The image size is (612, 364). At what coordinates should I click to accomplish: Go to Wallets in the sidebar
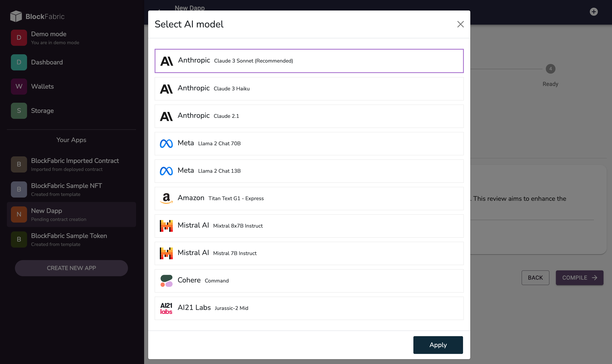coord(42,86)
